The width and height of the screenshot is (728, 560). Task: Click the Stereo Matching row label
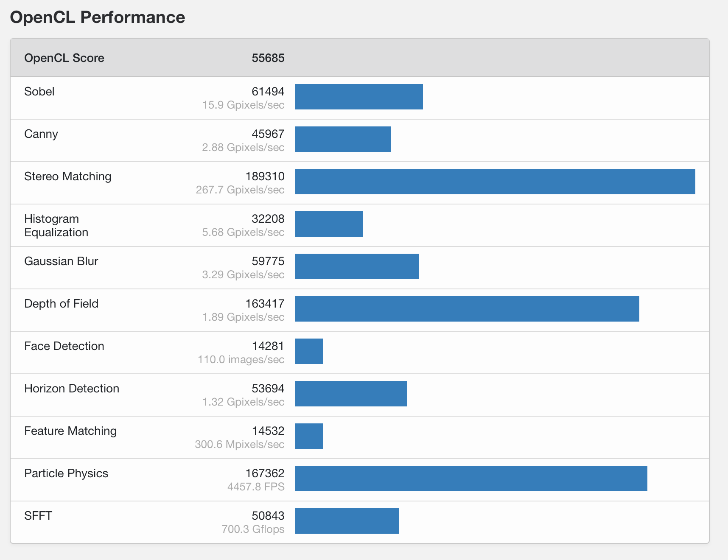click(68, 176)
